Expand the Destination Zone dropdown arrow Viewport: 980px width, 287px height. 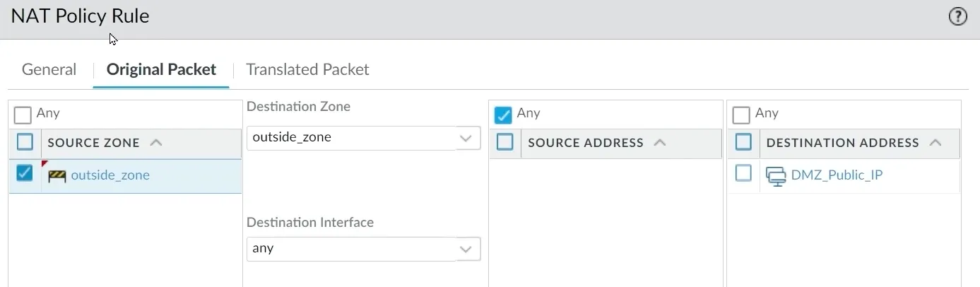(465, 138)
